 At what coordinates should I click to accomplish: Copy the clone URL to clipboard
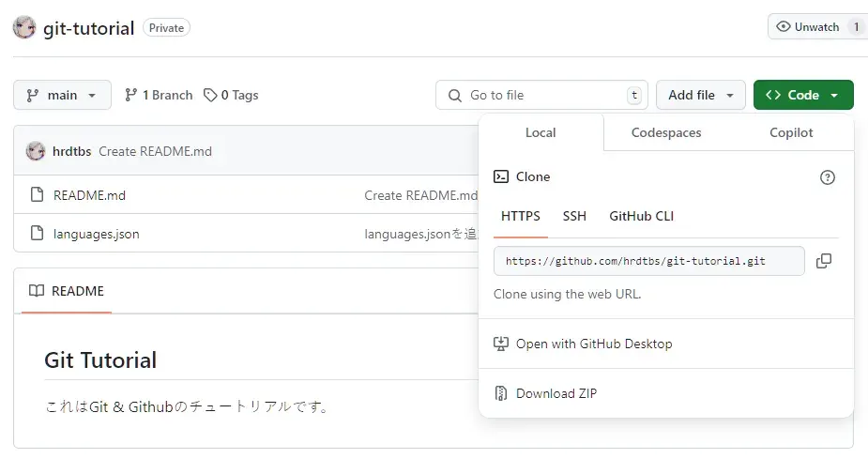pos(824,261)
